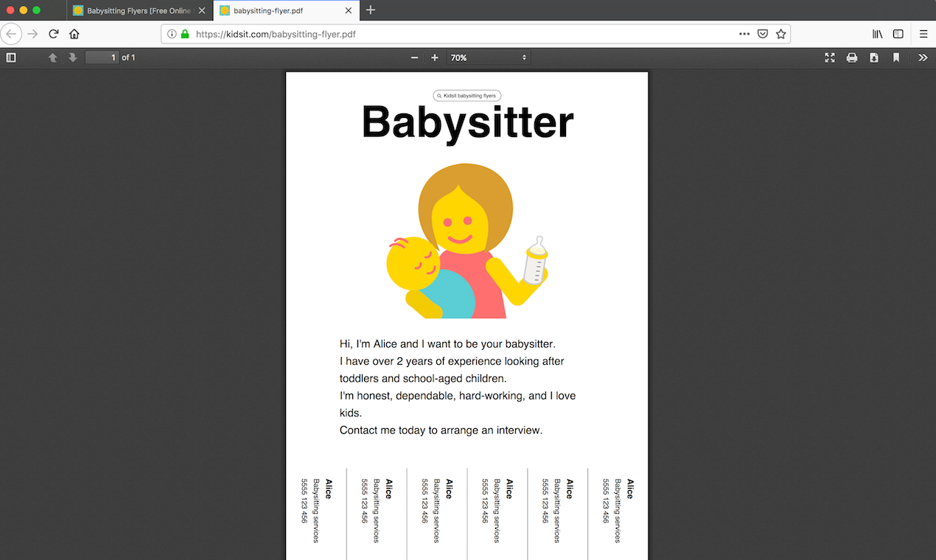Open the Firefox application menu
Viewport: 936px width, 560px height.
point(923,33)
